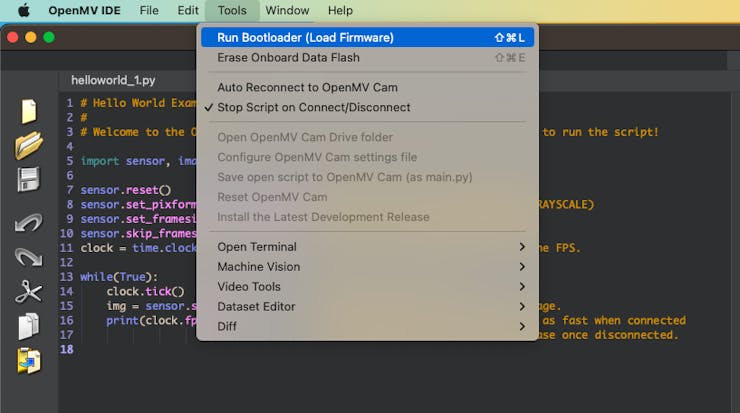Click the sensor.reset() code line

(126, 190)
